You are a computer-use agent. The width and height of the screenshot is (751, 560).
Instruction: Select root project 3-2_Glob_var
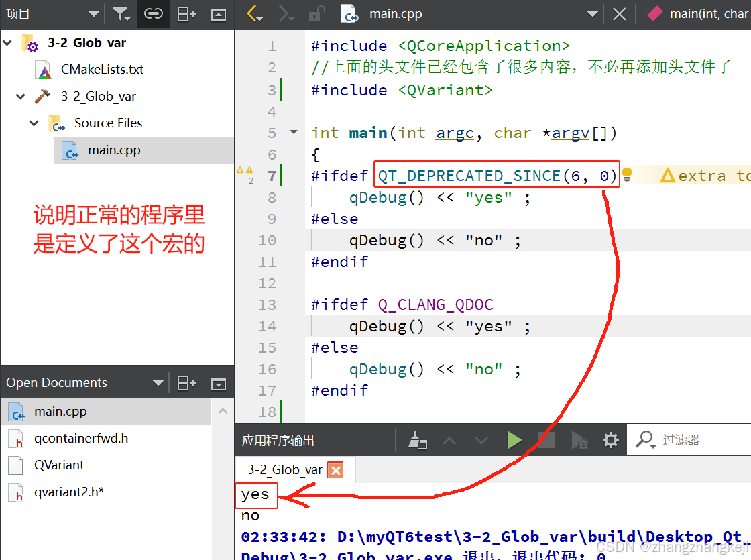(x=86, y=43)
